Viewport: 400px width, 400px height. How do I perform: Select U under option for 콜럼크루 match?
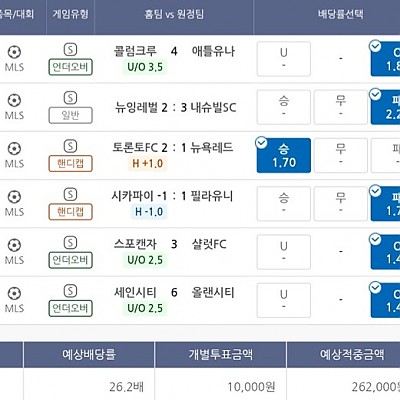tap(284, 59)
